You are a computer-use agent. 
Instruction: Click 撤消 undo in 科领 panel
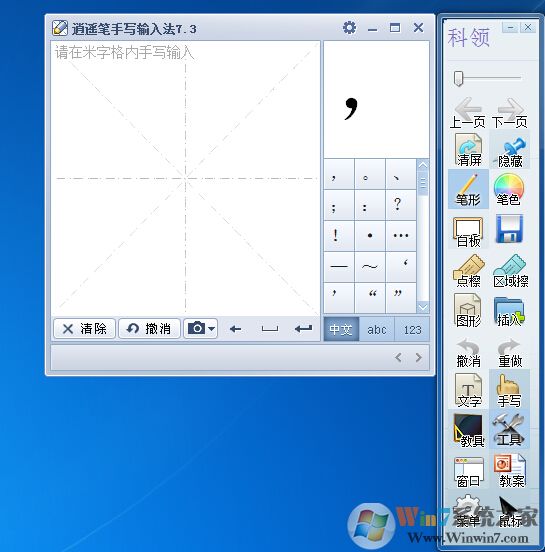point(468,352)
